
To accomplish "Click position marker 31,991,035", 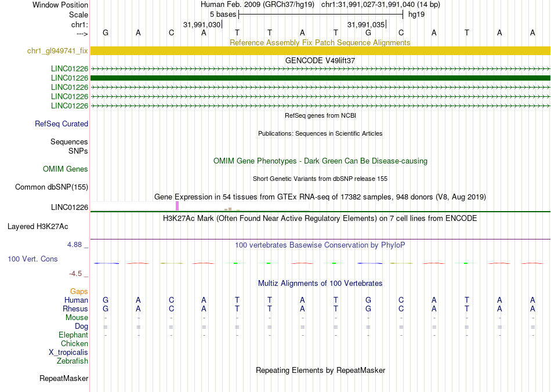I will [366, 24].
